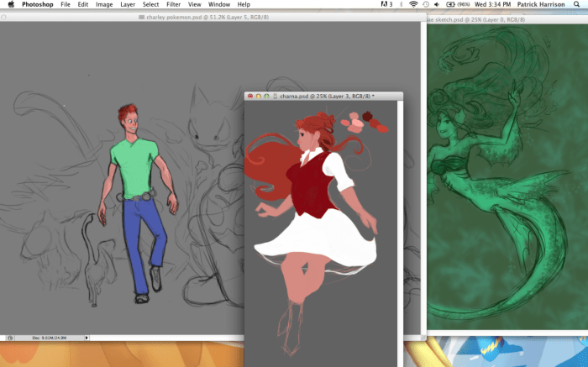Open the Apple menu
The width and height of the screenshot is (588, 367).
click(11, 5)
